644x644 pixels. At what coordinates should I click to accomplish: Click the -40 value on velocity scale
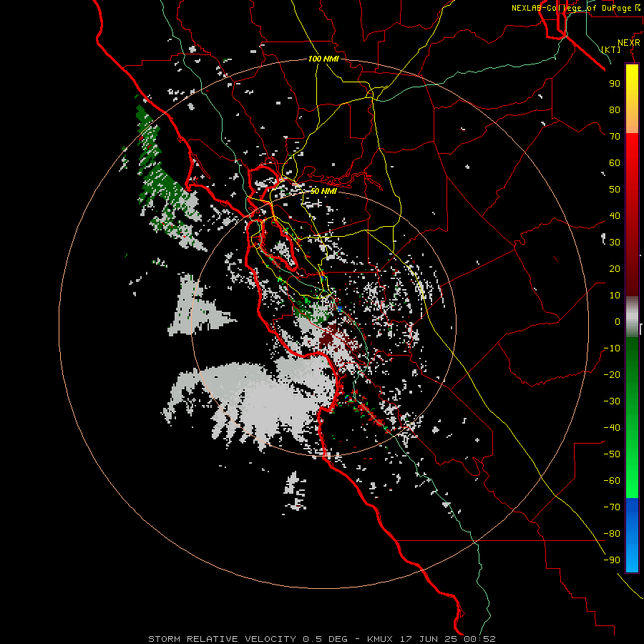coord(612,428)
